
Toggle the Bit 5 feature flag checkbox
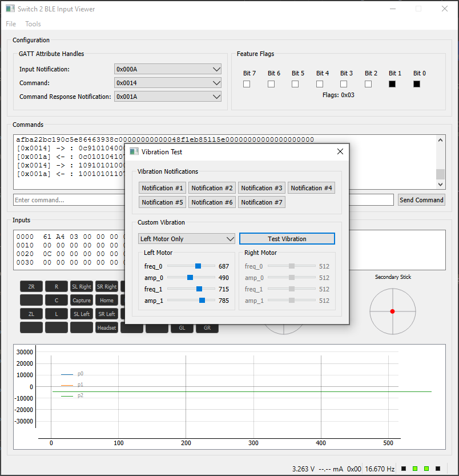[295, 84]
